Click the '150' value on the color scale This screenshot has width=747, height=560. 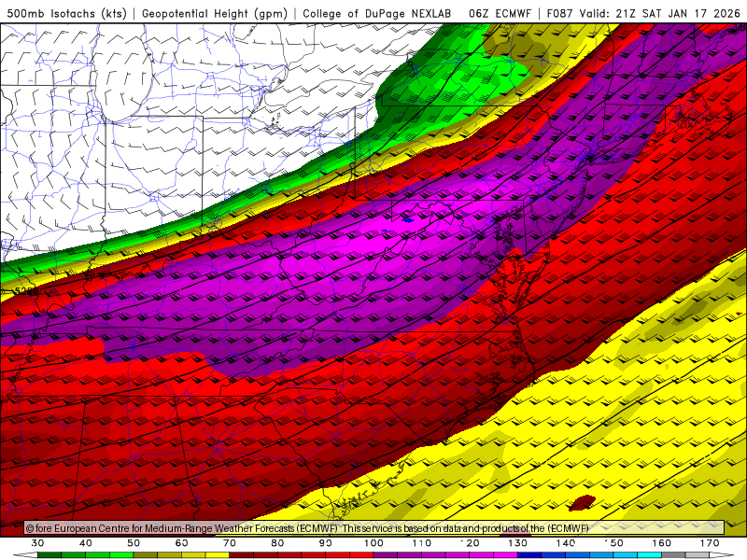tap(613, 543)
